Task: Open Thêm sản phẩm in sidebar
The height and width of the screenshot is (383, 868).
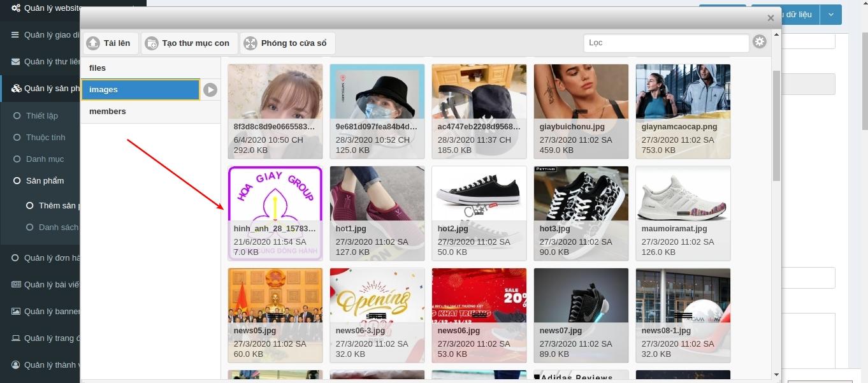Action: [x=54, y=206]
